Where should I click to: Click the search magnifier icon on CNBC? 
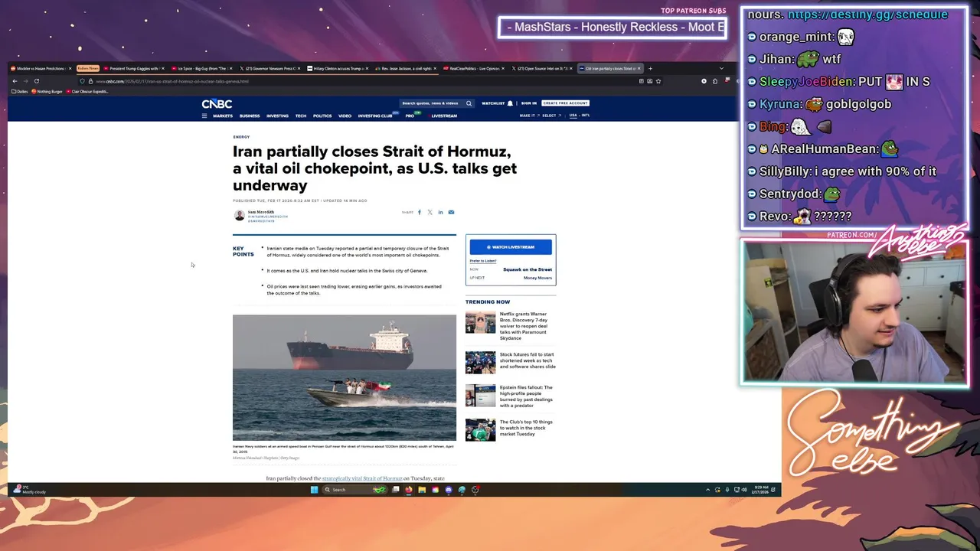click(469, 103)
